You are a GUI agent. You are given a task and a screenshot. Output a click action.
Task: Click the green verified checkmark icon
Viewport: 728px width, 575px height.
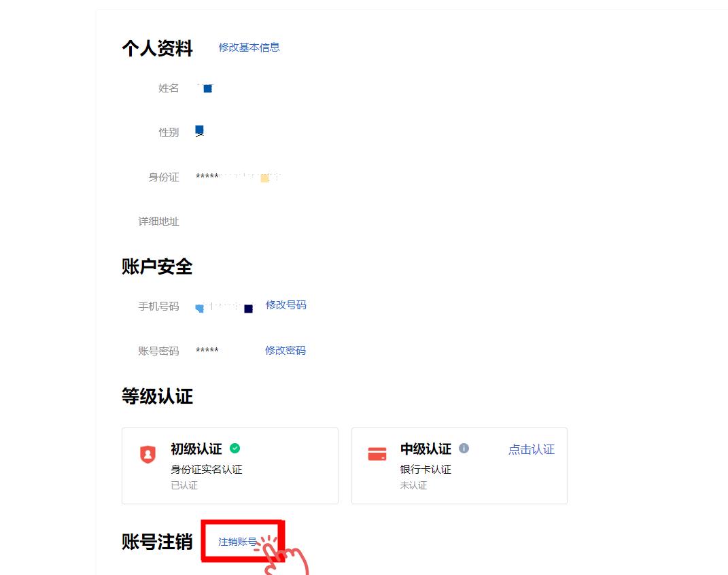235,449
